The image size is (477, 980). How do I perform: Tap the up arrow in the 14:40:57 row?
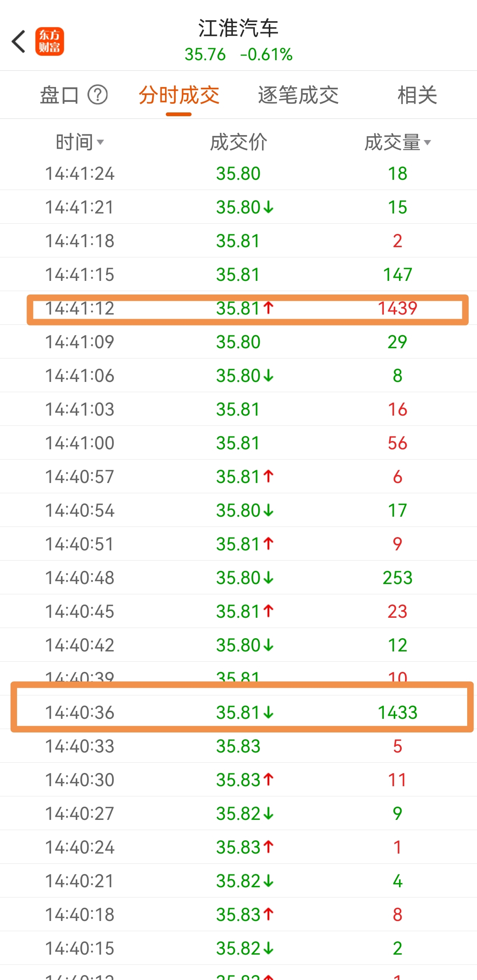pos(268,476)
